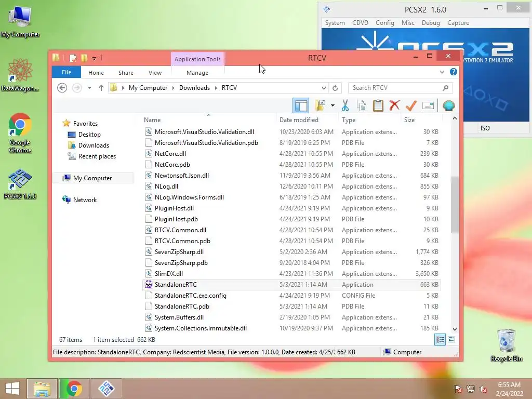Click the scroll down arrow of file list

tap(455, 329)
